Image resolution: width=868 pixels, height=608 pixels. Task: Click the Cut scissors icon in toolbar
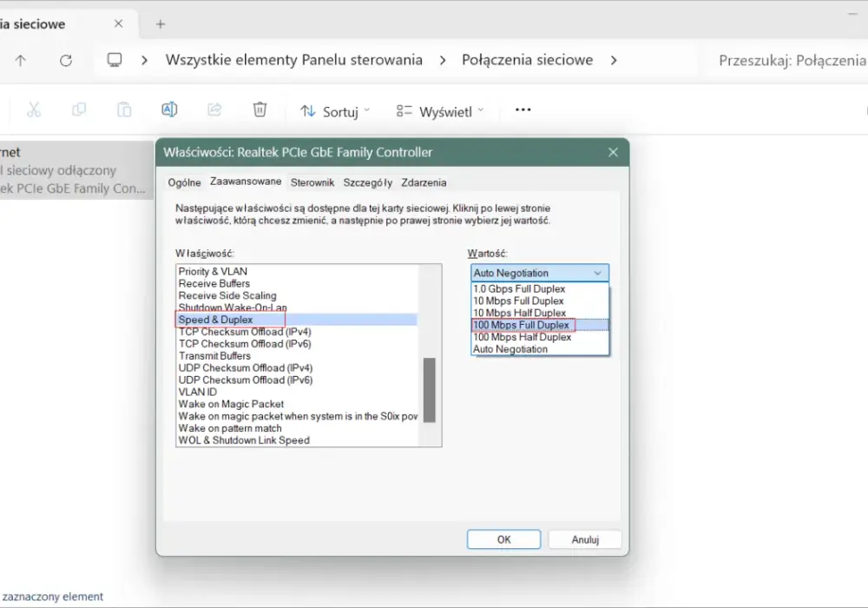click(x=34, y=109)
